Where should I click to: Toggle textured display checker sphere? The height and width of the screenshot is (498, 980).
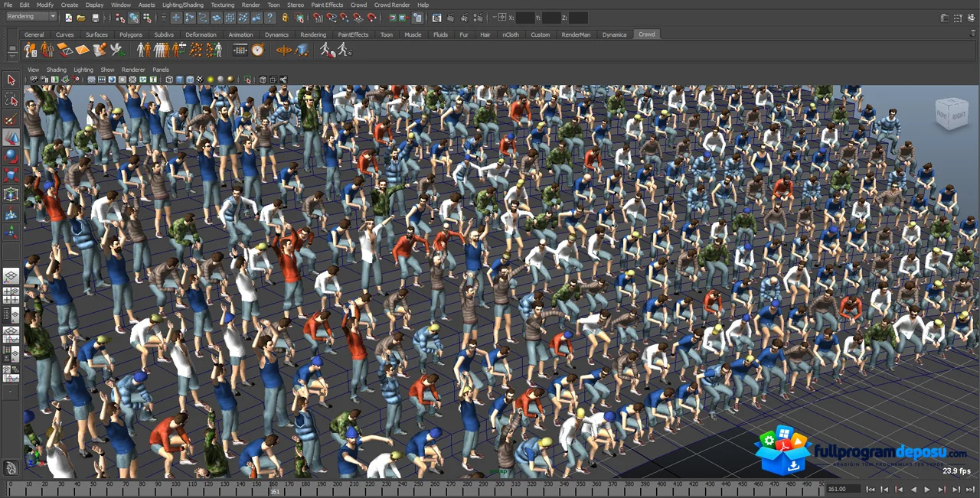[201, 80]
